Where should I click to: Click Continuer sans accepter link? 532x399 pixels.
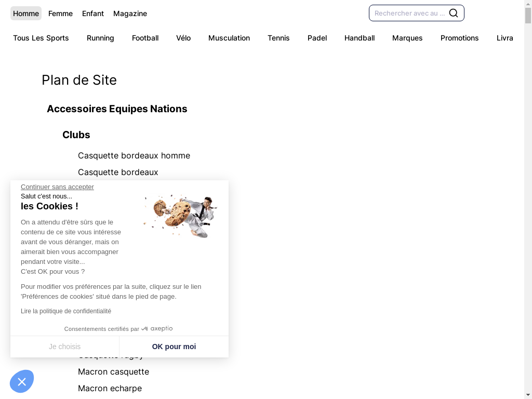pos(57,187)
